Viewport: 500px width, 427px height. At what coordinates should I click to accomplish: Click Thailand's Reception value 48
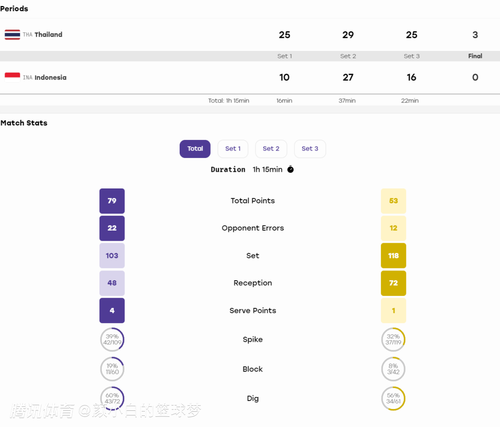coord(112,283)
